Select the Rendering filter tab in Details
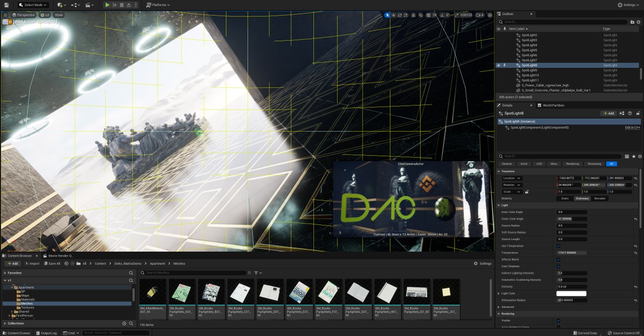The height and width of the screenshot is (336, 644). [573, 164]
